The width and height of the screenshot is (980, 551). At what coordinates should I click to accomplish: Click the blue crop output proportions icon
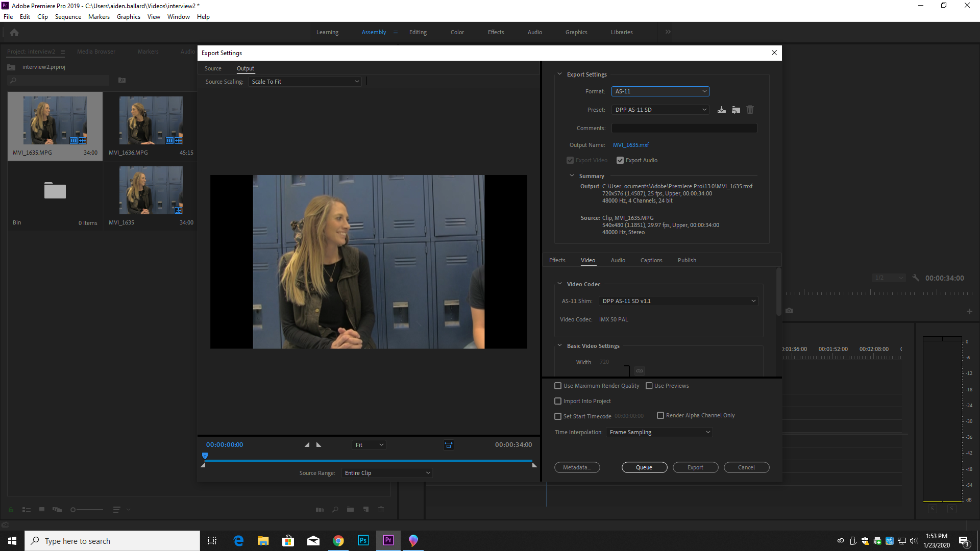[x=448, y=444]
